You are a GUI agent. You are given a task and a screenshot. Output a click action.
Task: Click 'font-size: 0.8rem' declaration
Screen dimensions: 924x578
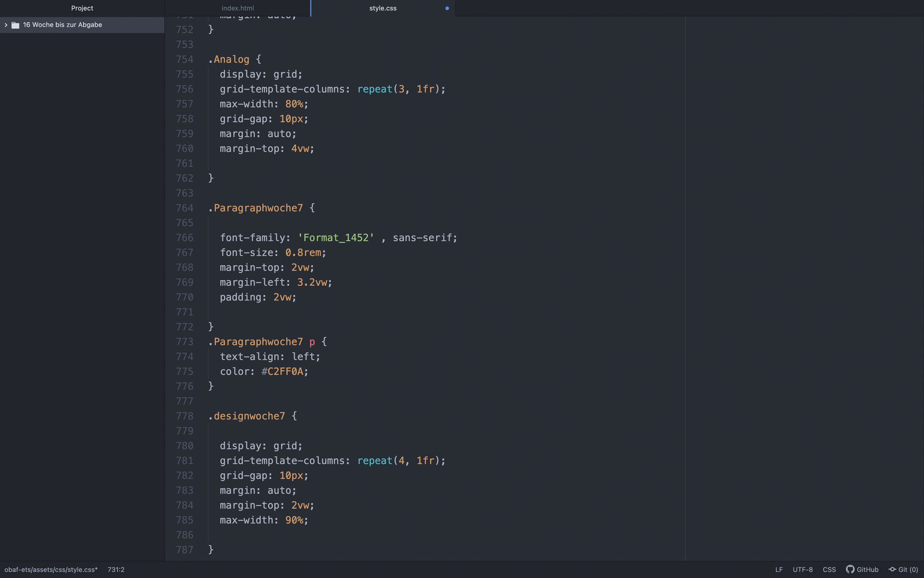273,253
